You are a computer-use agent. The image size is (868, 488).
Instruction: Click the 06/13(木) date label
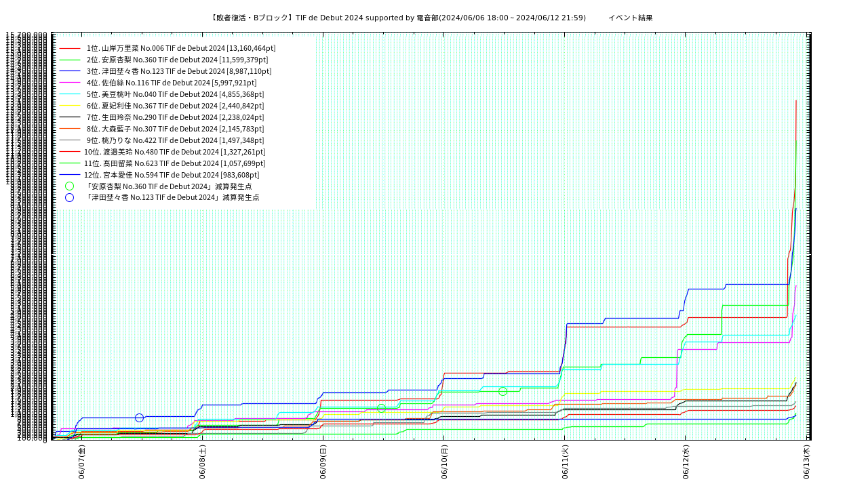click(x=806, y=462)
